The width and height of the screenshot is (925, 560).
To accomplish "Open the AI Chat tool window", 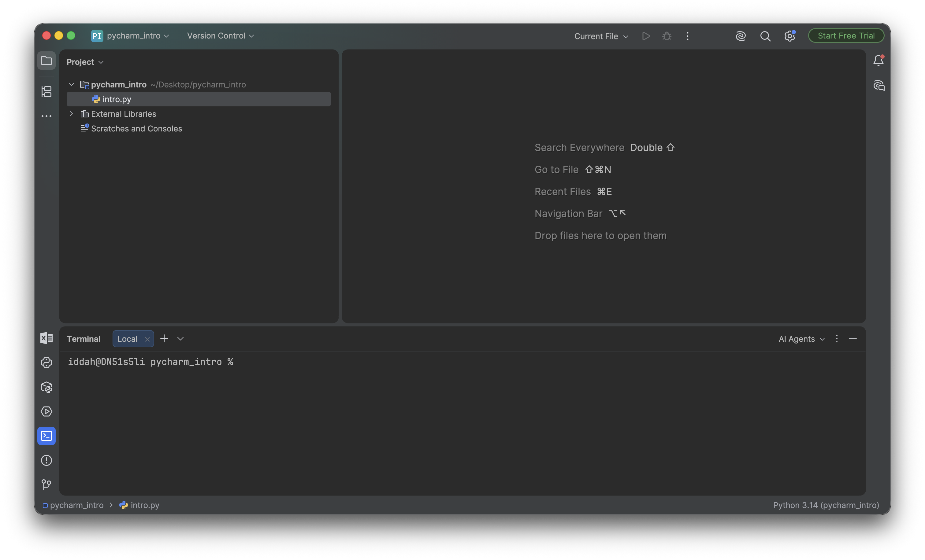I will tap(879, 86).
